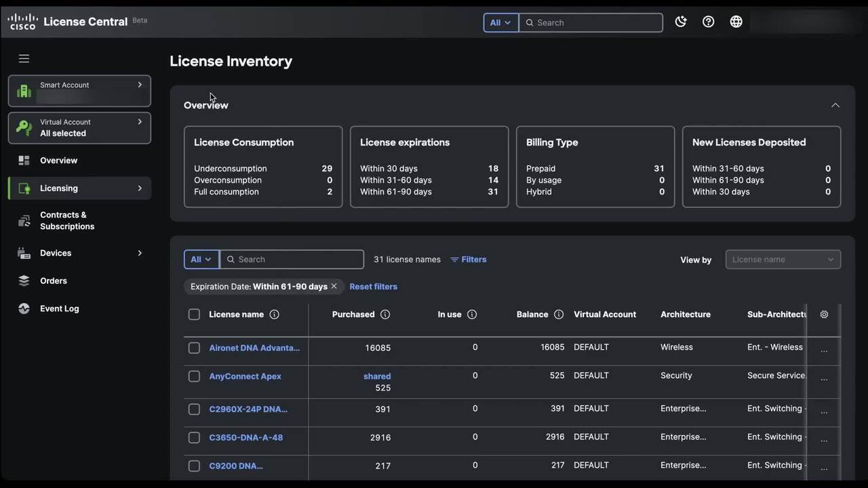Click info icon next to Balance

click(559, 314)
